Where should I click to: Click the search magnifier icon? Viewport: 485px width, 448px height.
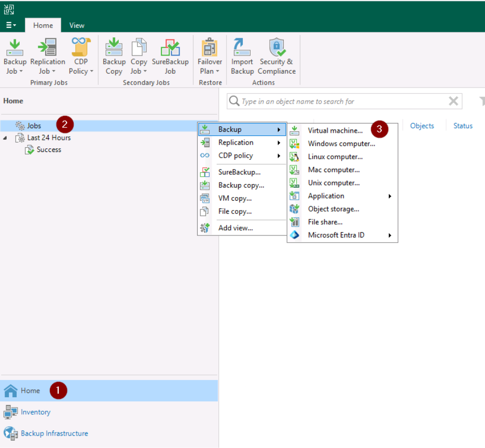coord(234,101)
